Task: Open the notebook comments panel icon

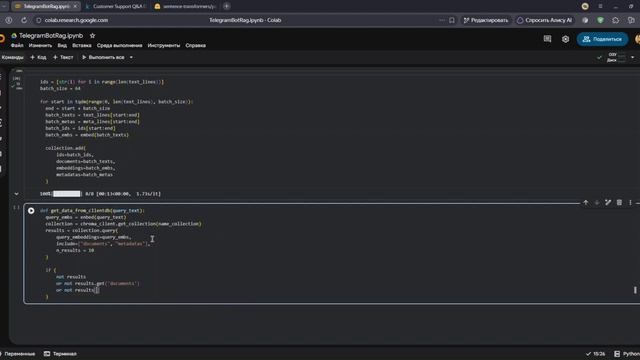Action: [x=547, y=39]
